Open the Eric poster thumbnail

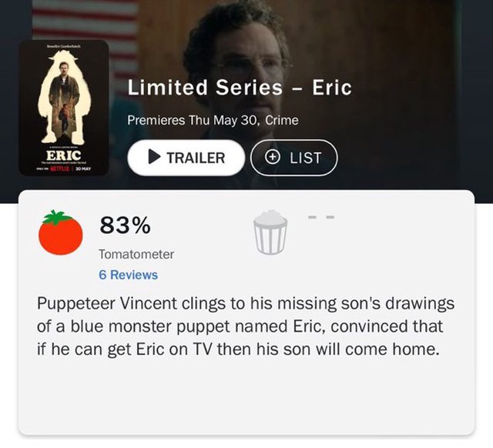click(x=64, y=108)
